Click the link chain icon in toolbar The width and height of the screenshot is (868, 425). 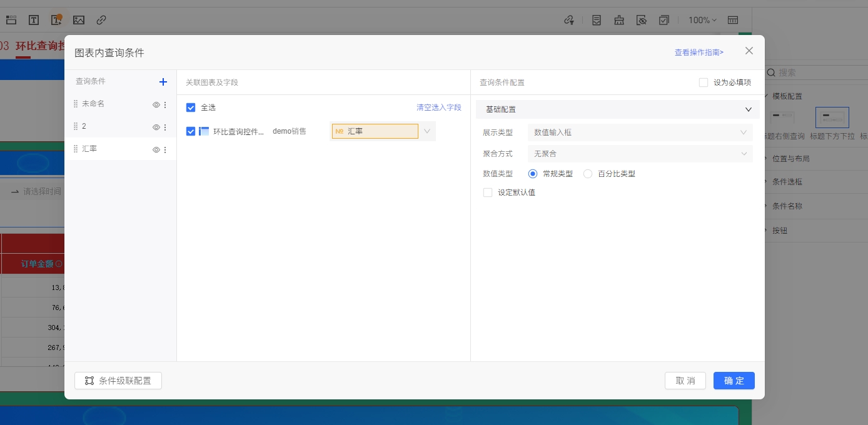pyautogui.click(x=101, y=20)
